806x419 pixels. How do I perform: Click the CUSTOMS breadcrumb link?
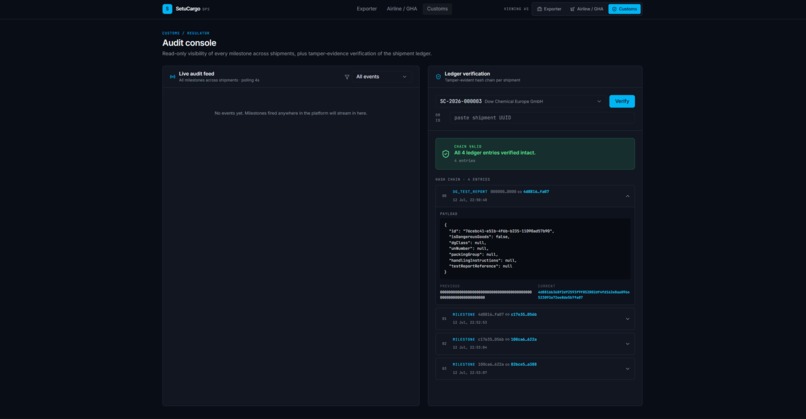tap(171, 33)
